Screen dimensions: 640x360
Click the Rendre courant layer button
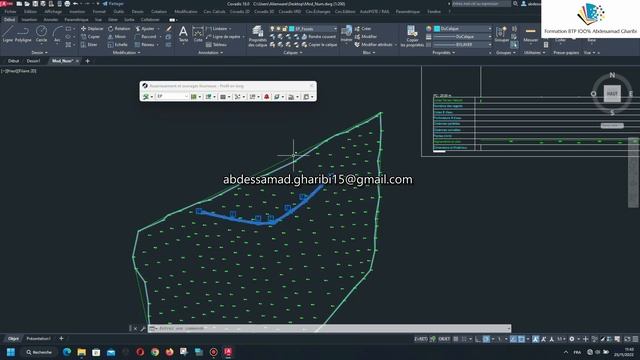(x=319, y=37)
